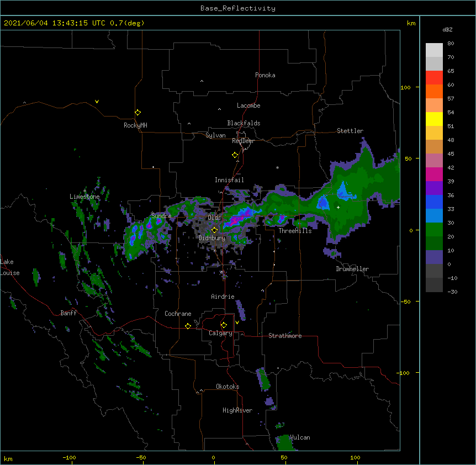Click the Sylvan label on the map

215,135
